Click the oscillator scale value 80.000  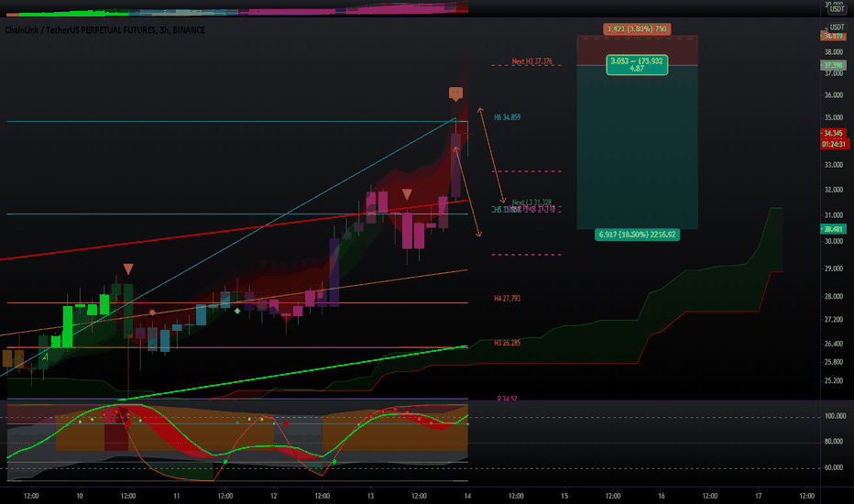click(835, 442)
